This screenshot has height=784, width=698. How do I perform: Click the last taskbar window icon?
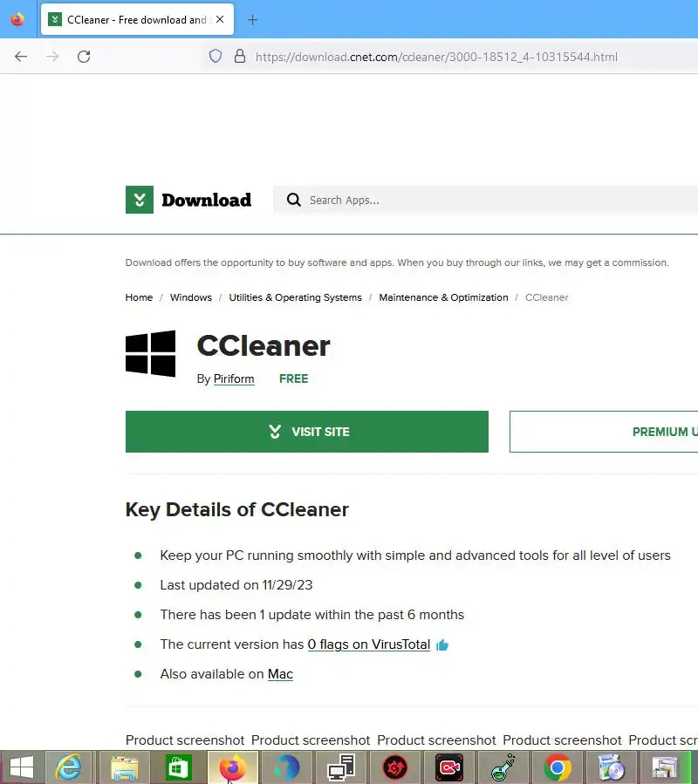666,767
